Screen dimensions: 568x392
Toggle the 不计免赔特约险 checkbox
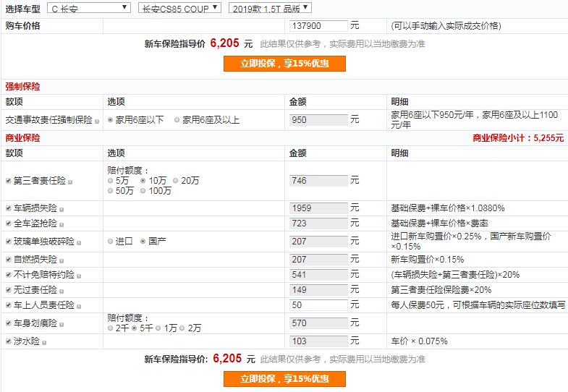tap(9, 275)
